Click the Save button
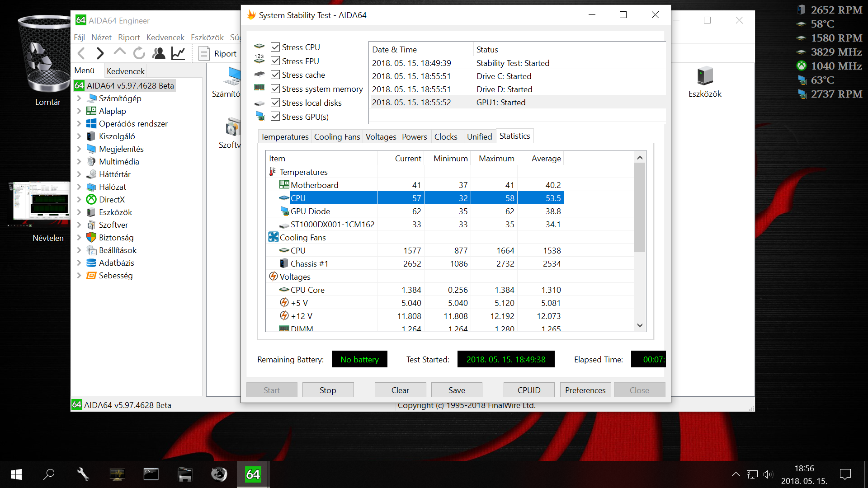Viewport: 868px width, 488px height. (x=457, y=390)
